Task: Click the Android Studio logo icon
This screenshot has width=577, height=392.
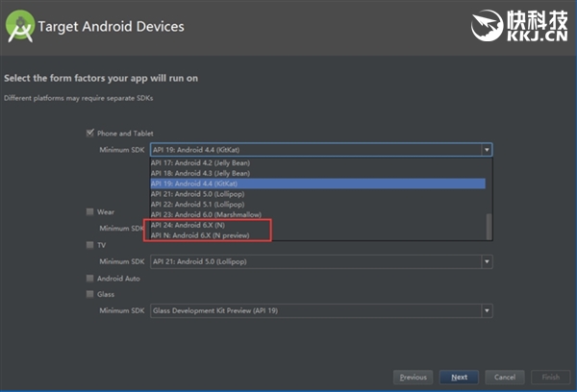Action: (20, 26)
